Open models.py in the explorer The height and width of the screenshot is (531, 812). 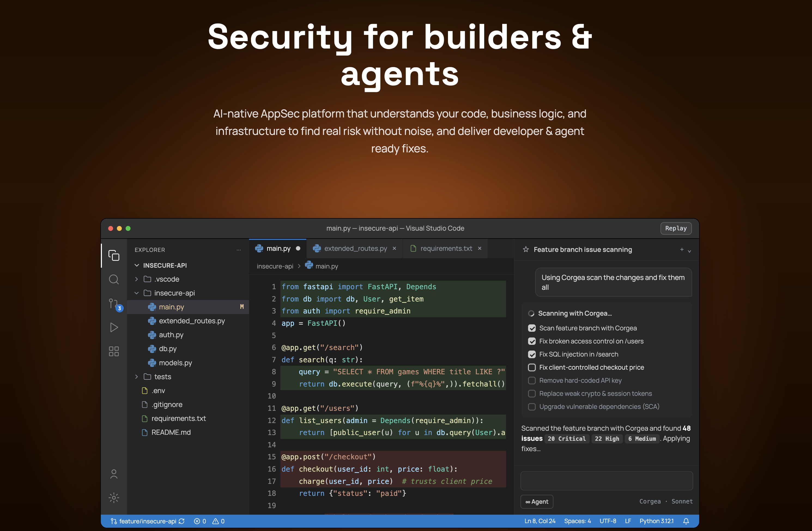click(188, 363)
